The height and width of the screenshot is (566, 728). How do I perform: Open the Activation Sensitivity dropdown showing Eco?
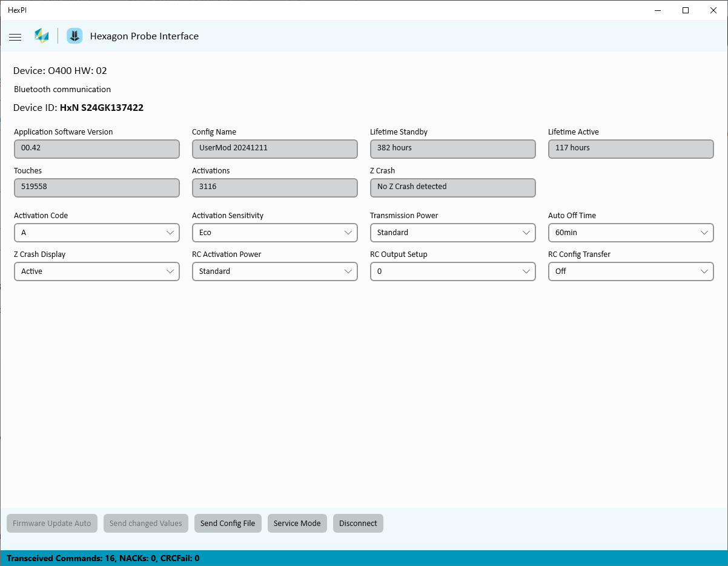[x=275, y=233]
